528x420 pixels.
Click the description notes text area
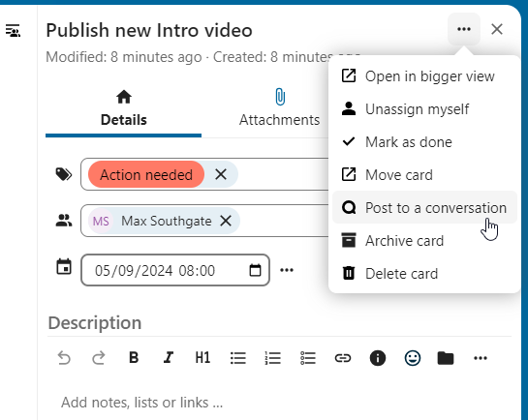(x=279, y=403)
